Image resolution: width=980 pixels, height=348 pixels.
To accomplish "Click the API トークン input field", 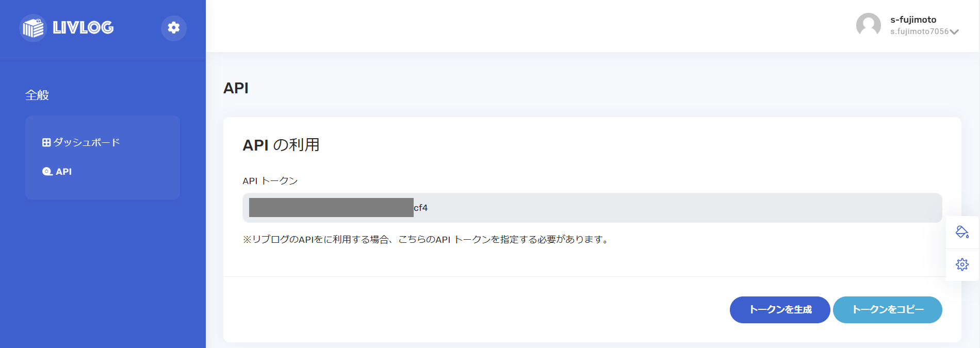I will coord(592,208).
